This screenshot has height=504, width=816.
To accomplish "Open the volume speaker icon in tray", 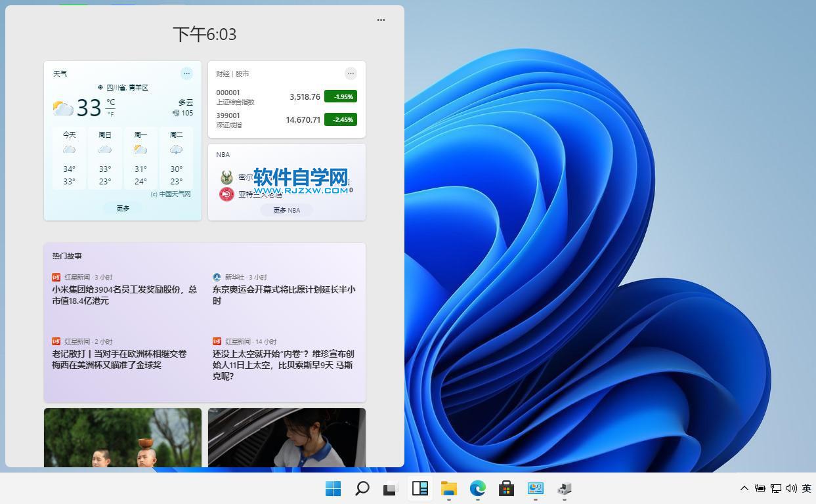I will 791,488.
